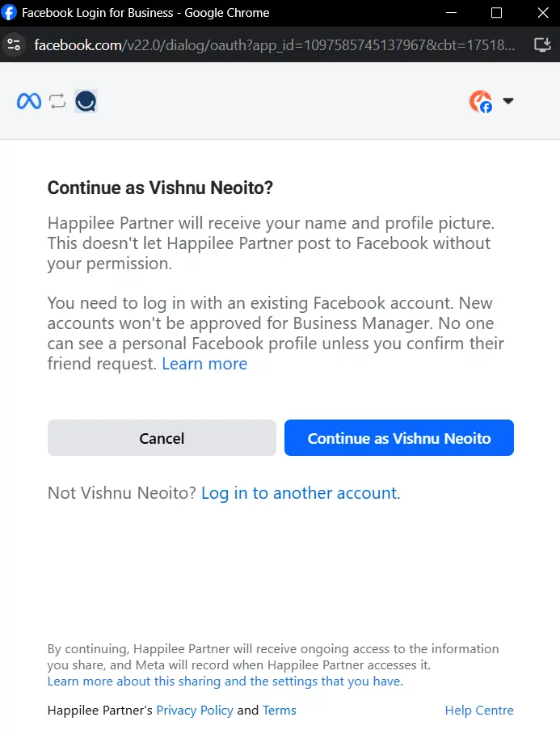Open the Log in to another account link
560x734 pixels.
coord(300,492)
